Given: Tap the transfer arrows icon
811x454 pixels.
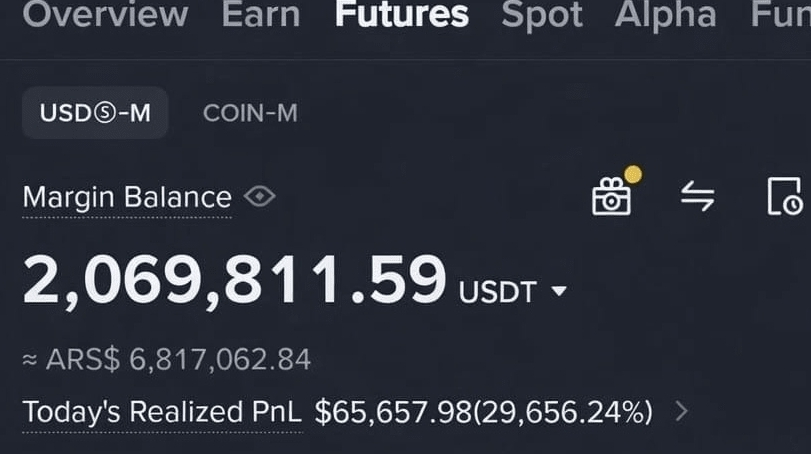Looking at the screenshot, I should (x=697, y=197).
